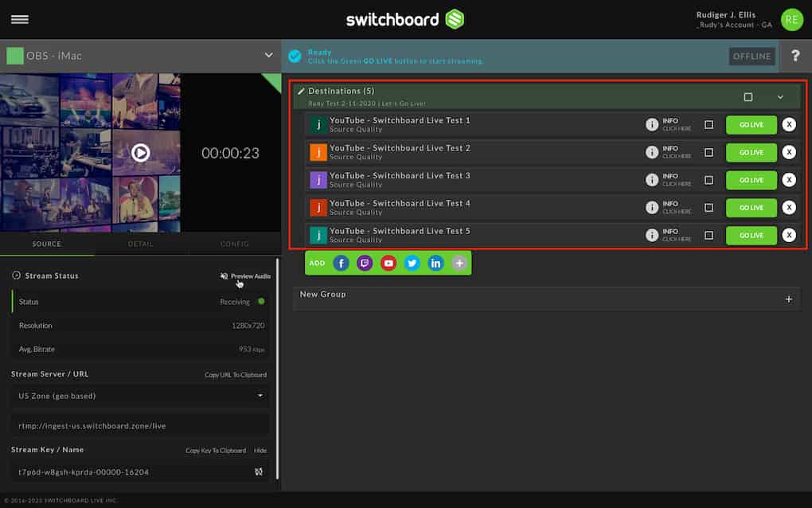Open the info icon for Live Test 4
Screen dimensions: 812x508
651,208
